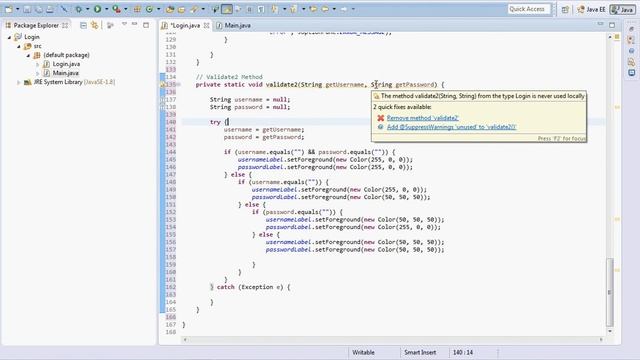Click the Open Task icon

pyautogui.click(x=181, y=9)
